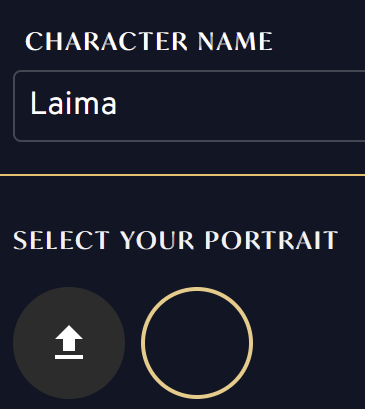Click the dark gray upload circle

(69, 343)
